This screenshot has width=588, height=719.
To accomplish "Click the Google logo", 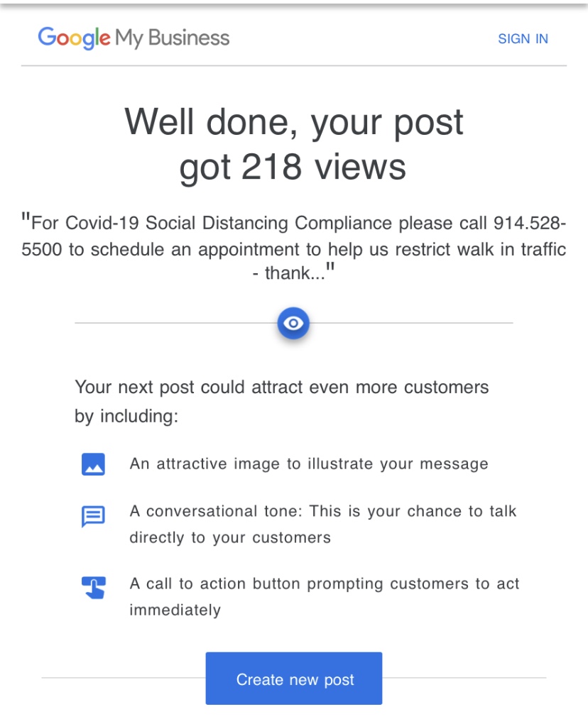I will [x=72, y=38].
